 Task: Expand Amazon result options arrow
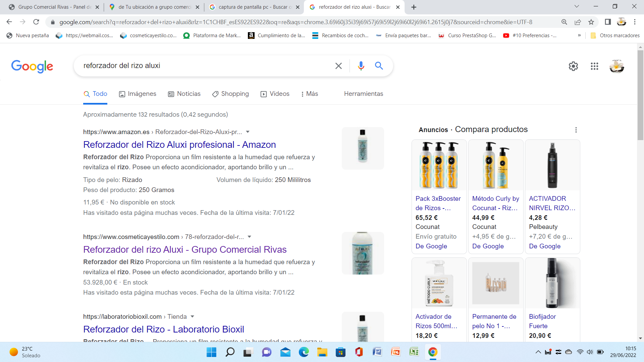click(248, 132)
